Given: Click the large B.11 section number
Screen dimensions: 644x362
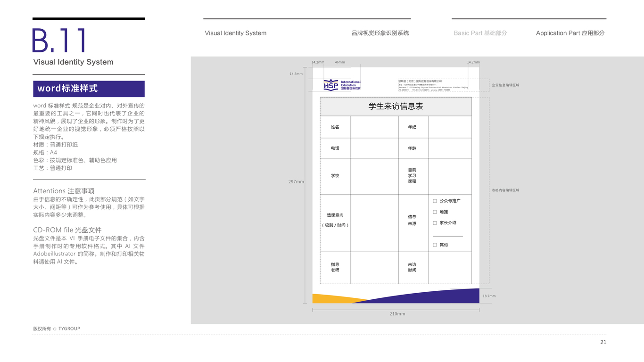Looking at the screenshot, I should tap(59, 41).
